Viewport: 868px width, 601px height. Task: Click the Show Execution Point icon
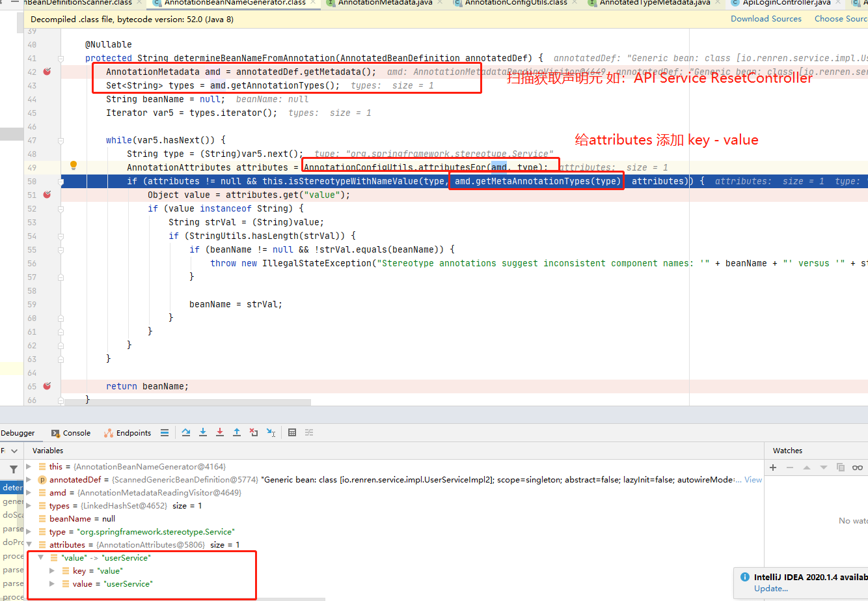165,432
